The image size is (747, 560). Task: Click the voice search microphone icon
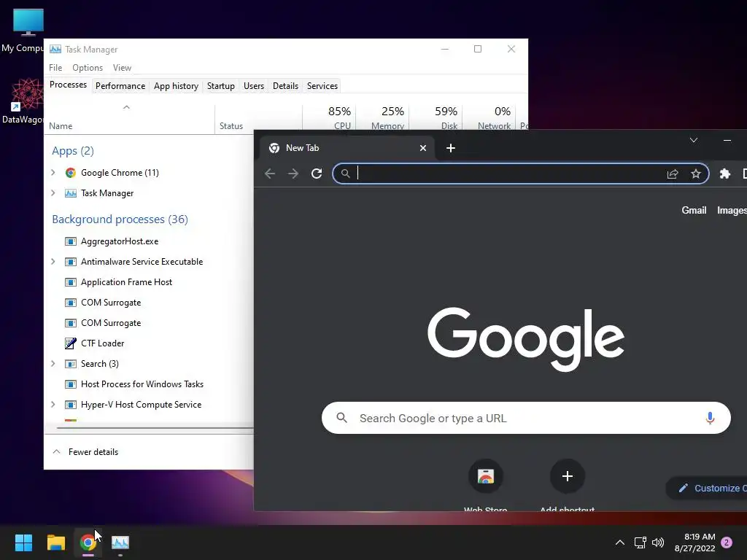pyautogui.click(x=710, y=418)
